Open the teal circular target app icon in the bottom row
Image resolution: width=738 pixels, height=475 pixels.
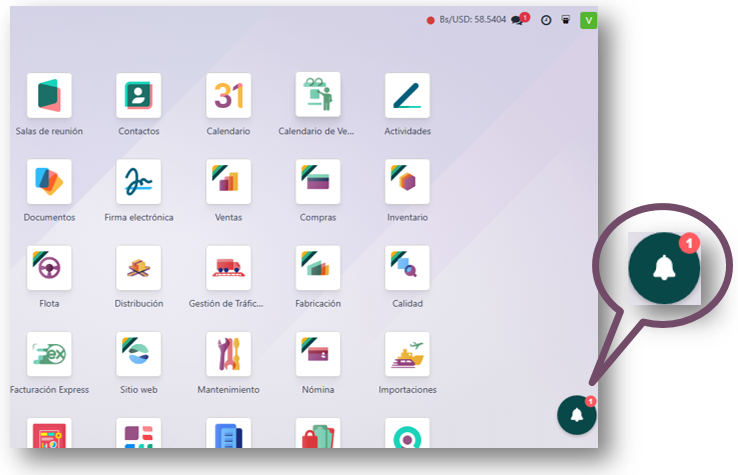tap(407, 433)
